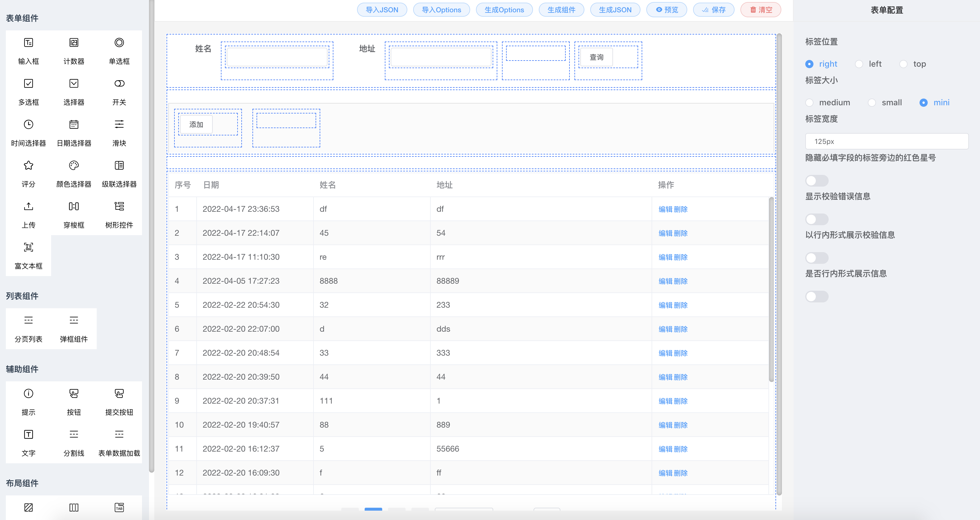This screenshot has height=520, width=980.
Task: Click 编辑 link in row 1
Action: (x=665, y=209)
